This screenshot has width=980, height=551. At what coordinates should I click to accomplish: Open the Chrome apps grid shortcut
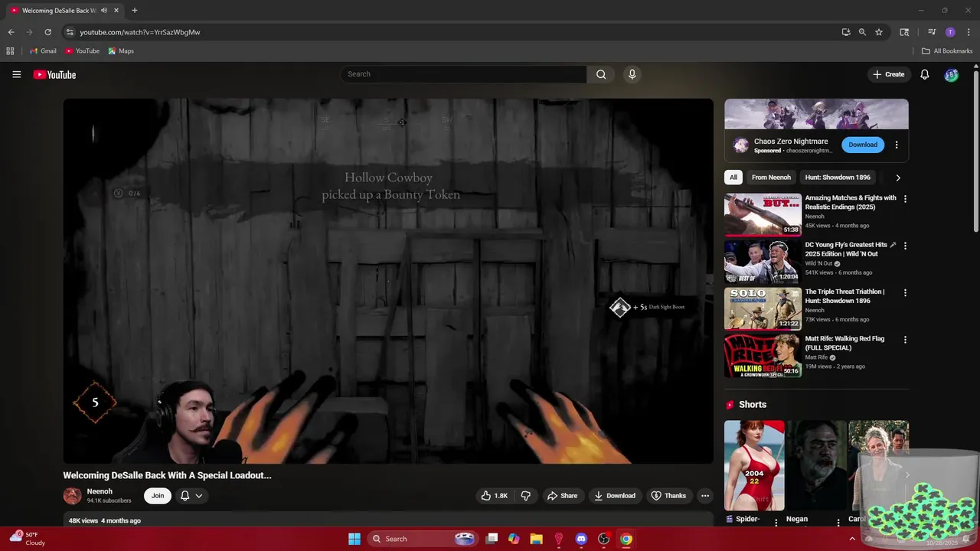10,51
